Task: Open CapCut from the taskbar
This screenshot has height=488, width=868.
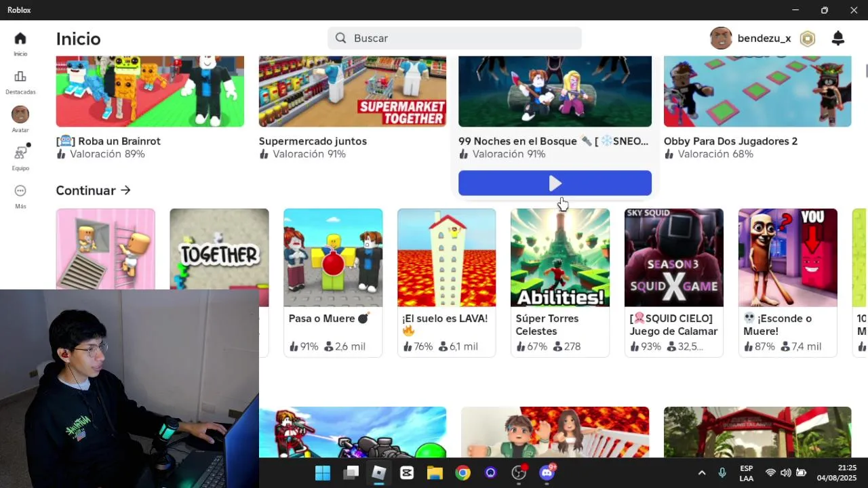Action: pyautogui.click(x=407, y=472)
